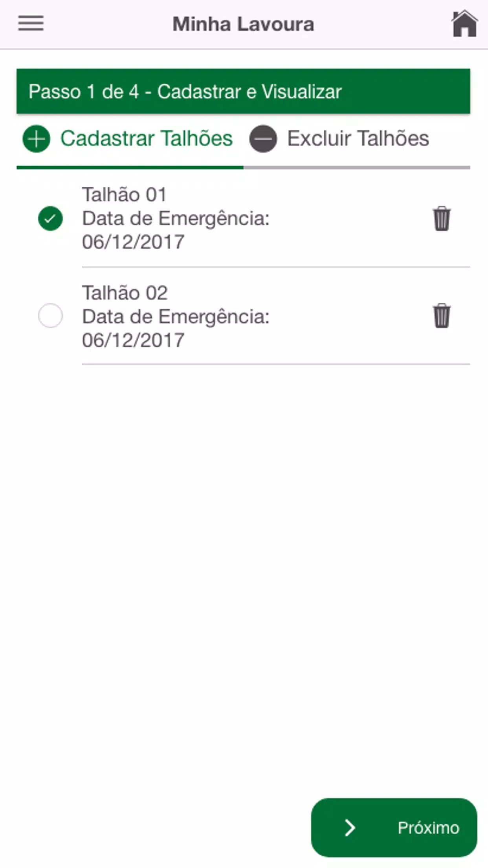Tap the Data de Emergência label of Talhão 02
488x868 pixels.
click(176, 317)
